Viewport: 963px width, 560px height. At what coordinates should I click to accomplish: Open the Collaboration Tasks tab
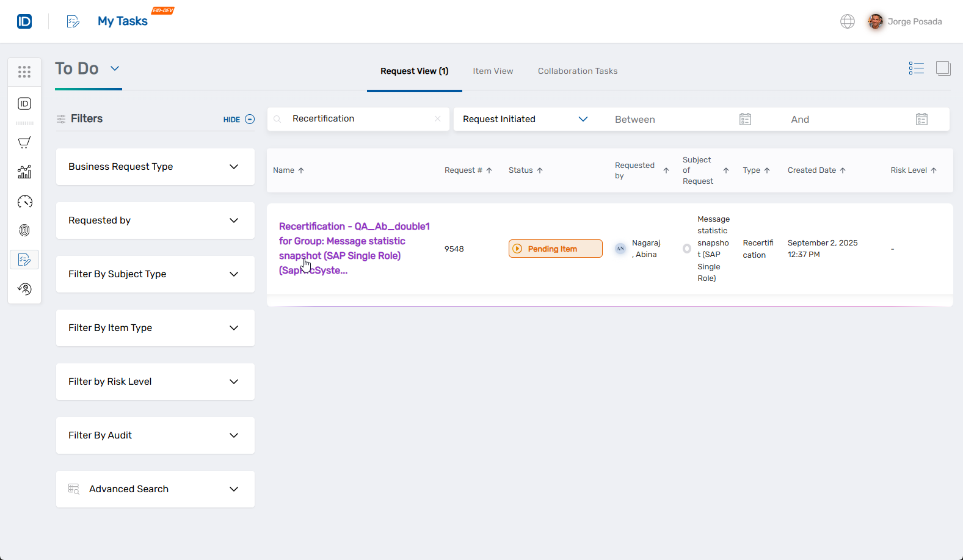pyautogui.click(x=577, y=71)
